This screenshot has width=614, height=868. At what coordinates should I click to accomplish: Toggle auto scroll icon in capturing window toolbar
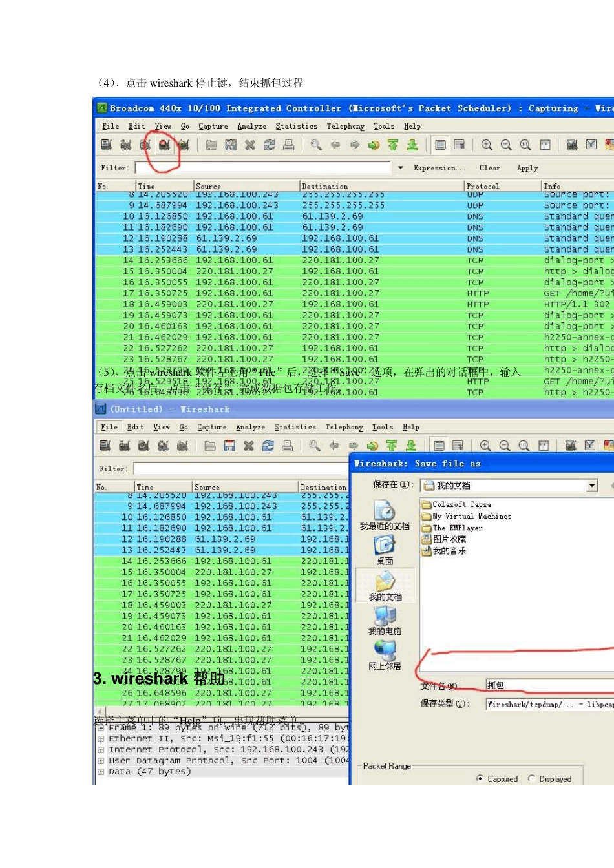(x=460, y=145)
